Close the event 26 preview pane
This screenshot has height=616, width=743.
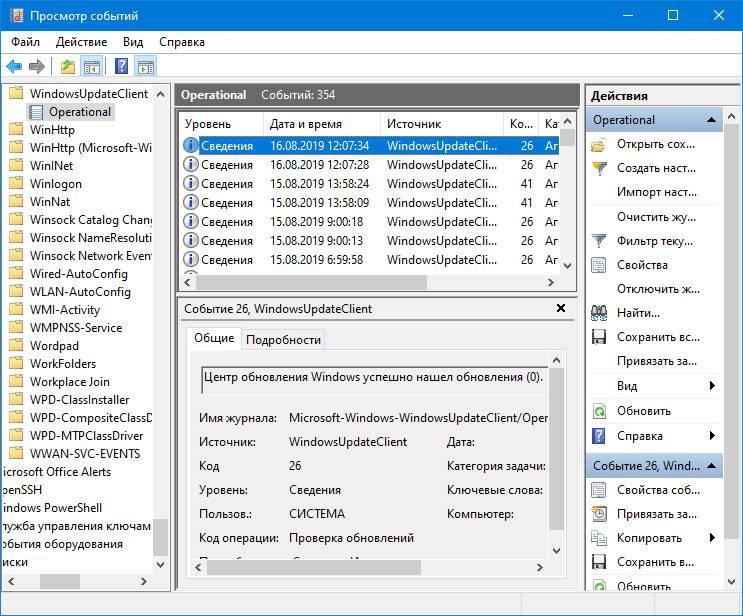click(x=561, y=308)
